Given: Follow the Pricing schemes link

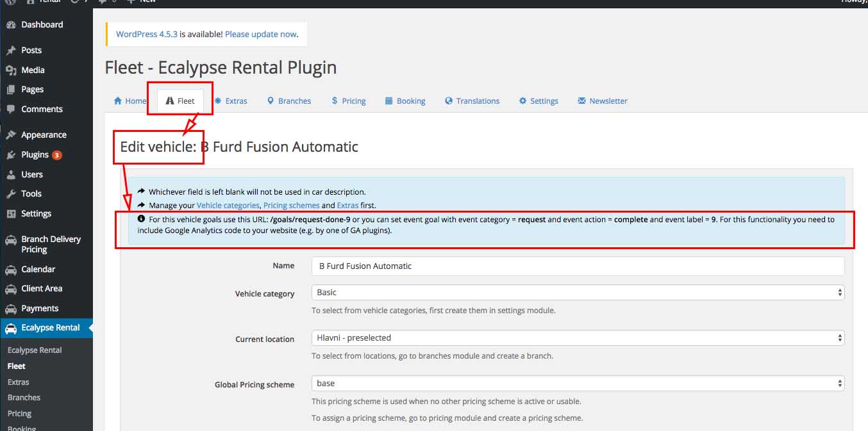Looking at the screenshot, I should [x=291, y=206].
